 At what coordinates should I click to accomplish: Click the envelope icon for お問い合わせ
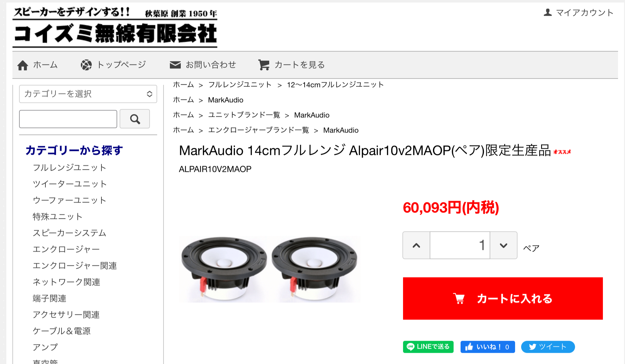tap(175, 65)
